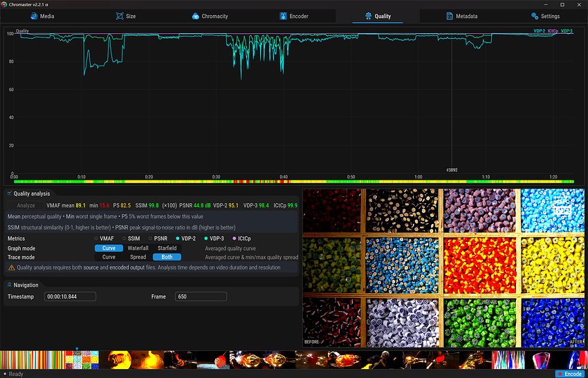The height and width of the screenshot is (378, 588).
Task: Click the min 15.6 value
Action: click(x=104, y=205)
